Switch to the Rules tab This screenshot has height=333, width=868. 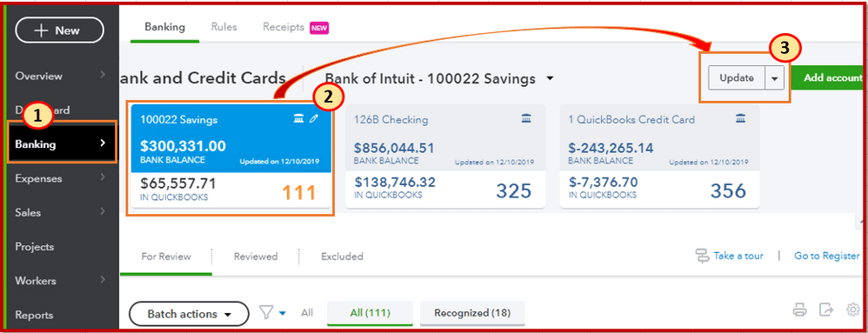click(x=224, y=27)
